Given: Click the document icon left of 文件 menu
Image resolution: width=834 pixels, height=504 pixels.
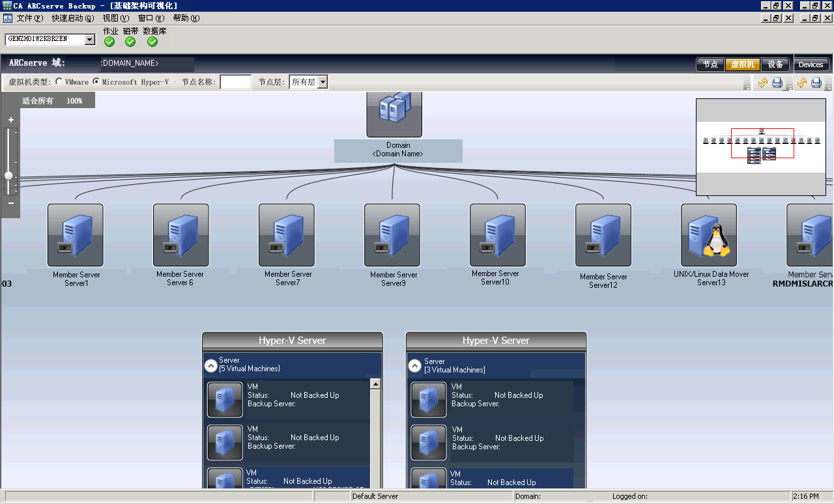Looking at the screenshot, I should 8,18.
